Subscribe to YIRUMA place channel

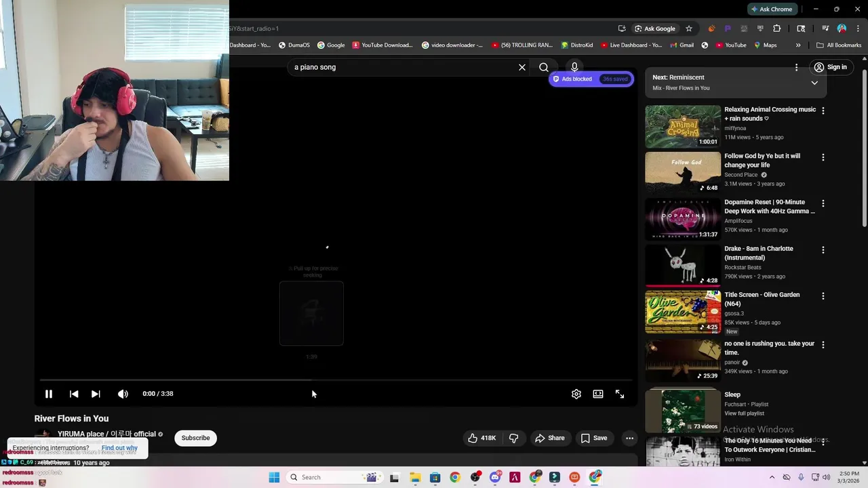pos(195,438)
